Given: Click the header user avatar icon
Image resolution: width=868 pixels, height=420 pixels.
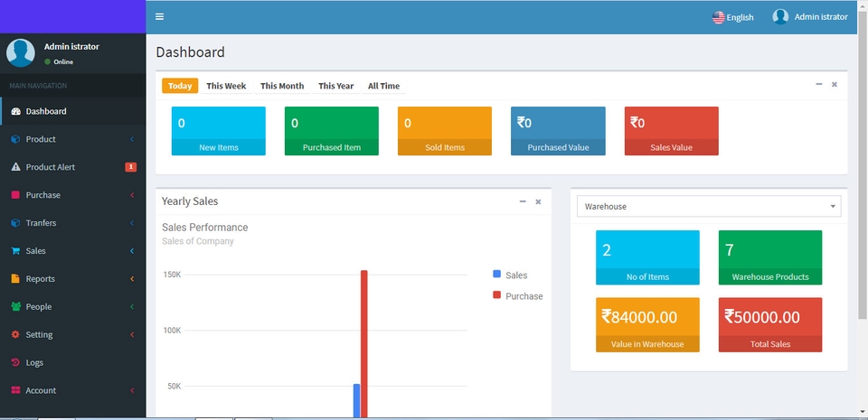Looking at the screenshot, I should pos(780,16).
